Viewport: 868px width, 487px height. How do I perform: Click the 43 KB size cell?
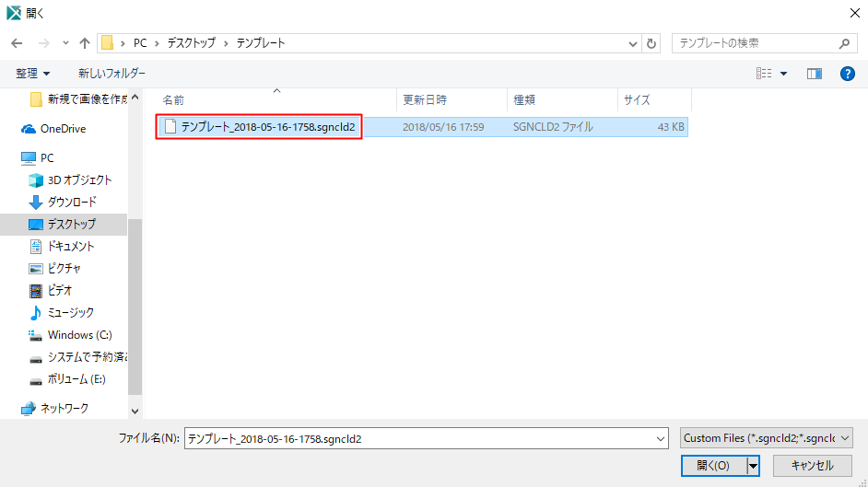[x=671, y=127]
